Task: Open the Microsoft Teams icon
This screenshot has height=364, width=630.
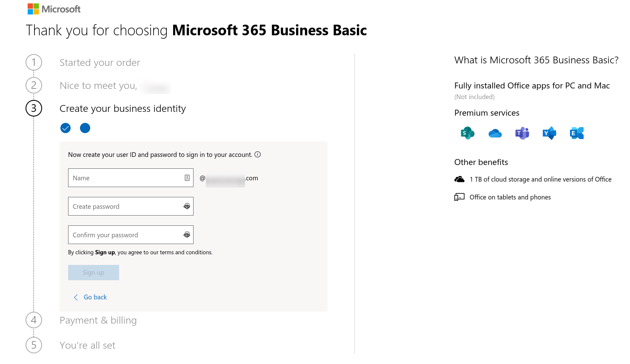Action: tap(522, 133)
